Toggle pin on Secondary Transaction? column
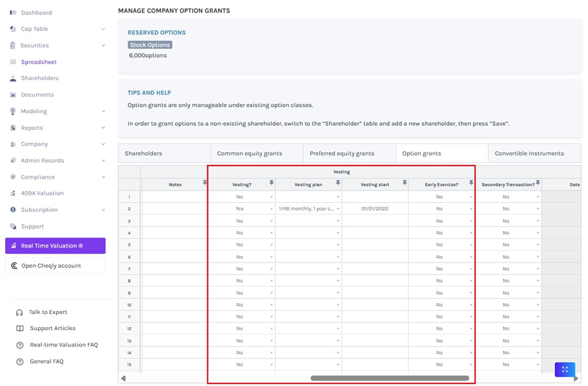The height and width of the screenshot is (386, 588). coord(537,183)
